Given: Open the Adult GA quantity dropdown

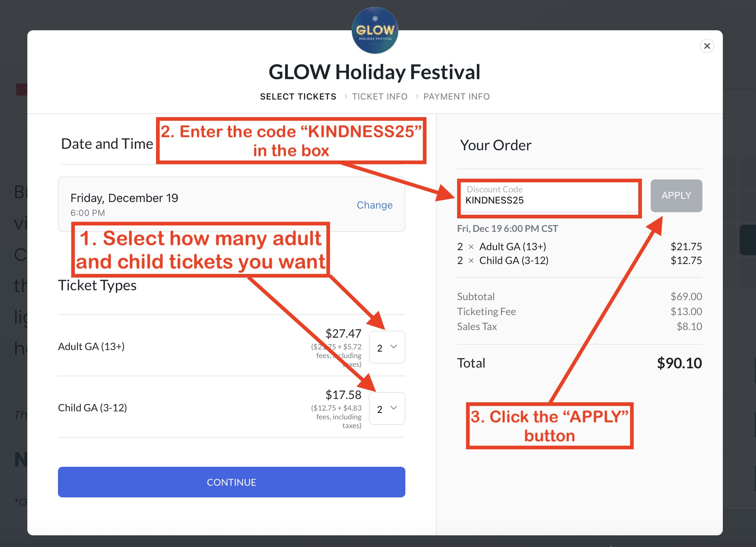Looking at the screenshot, I should click(x=387, y=347).
